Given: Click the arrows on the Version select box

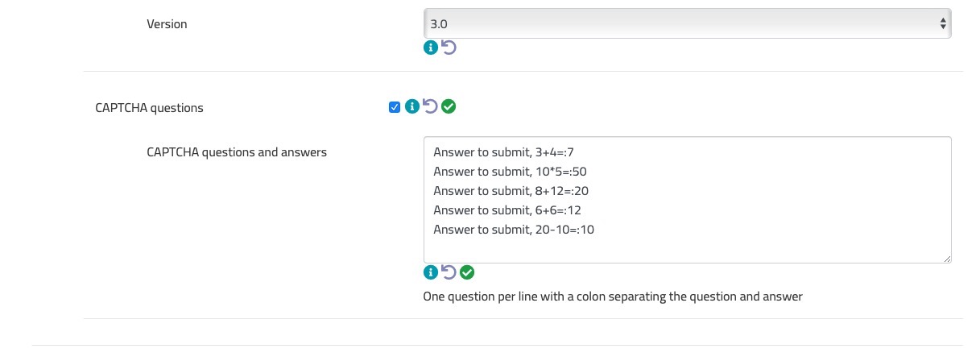Looking at the screenshot, I should pyautogui.click(x=943, y=24).
